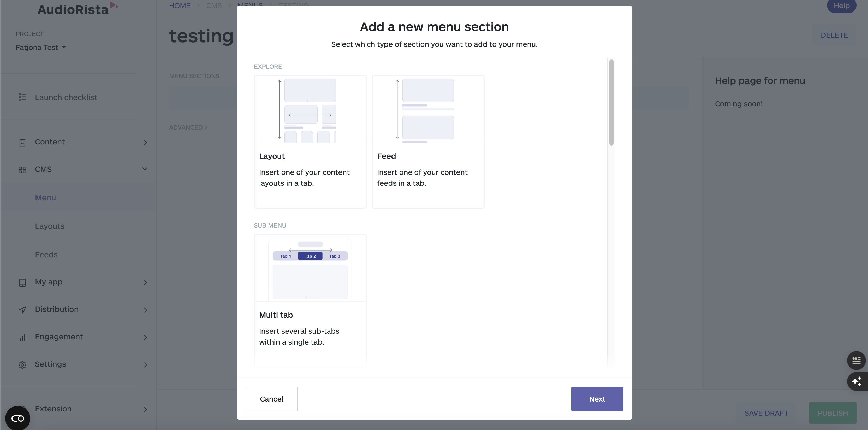Select the Launch checklist sidebar icon

tap(22, 97)
